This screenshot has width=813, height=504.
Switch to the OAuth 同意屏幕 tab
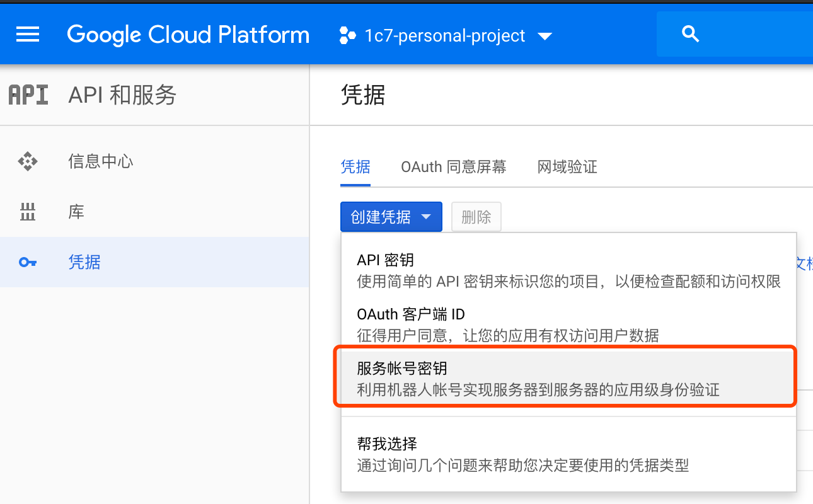[x=453, y=167]
